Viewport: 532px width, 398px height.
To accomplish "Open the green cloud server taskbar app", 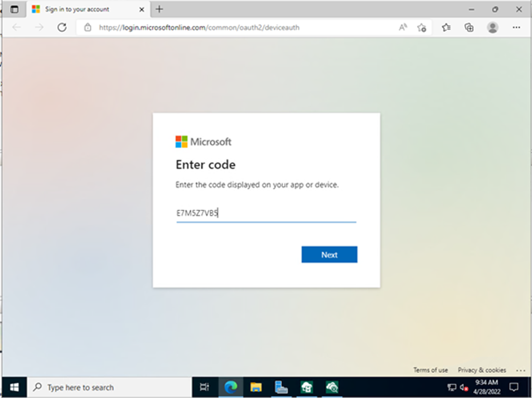I will click(x=306, y=387).
